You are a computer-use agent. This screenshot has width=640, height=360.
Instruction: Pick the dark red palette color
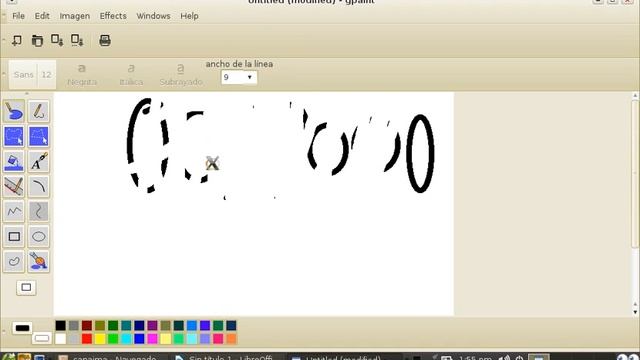pos(87,325)
